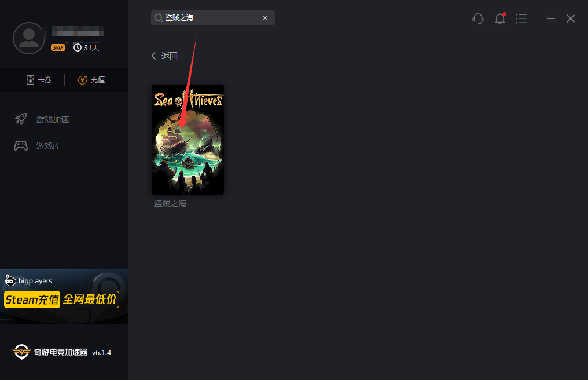Clear the search box with the X
This screenshot has height=380, width=588.
tap(265, 18)
